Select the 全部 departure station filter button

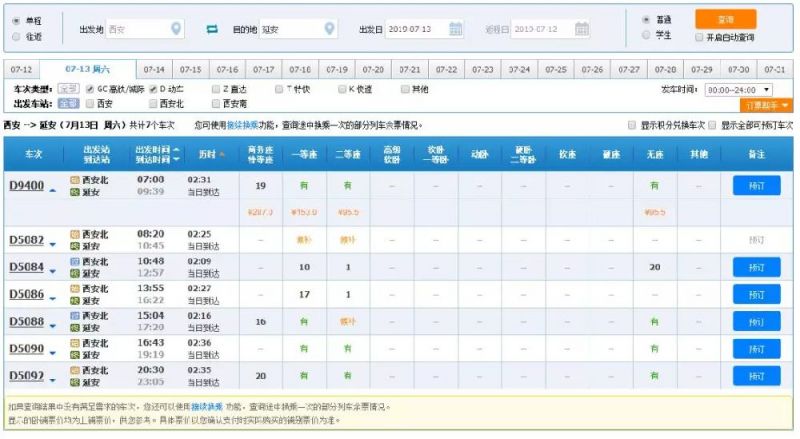pyautogui.click(x=68, y=104)
